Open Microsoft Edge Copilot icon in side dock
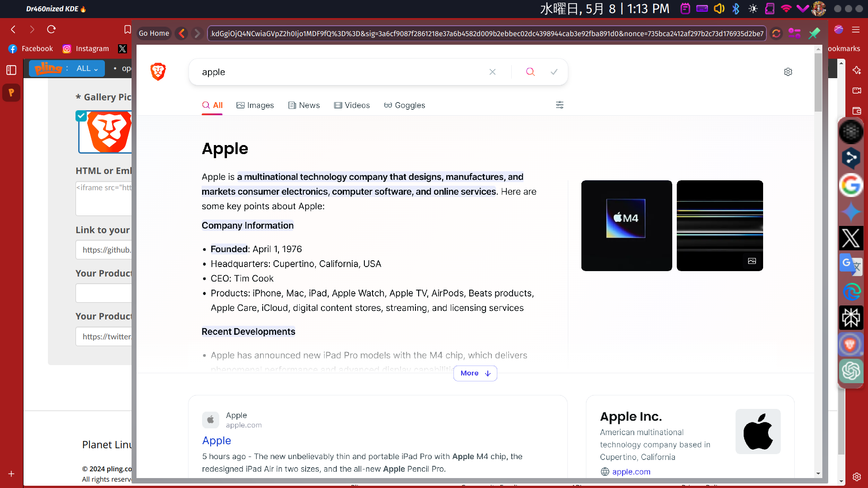868x488 pixels. (x=851, y=291)
